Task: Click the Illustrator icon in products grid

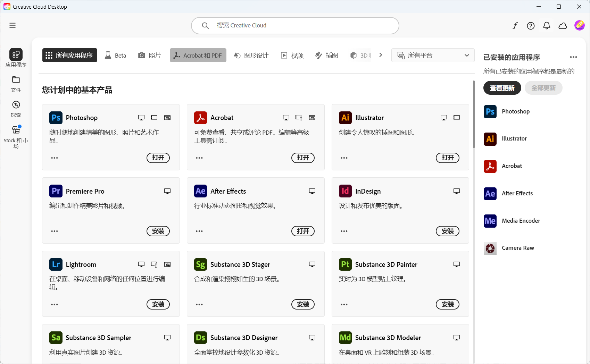Action: click(346, 118)
